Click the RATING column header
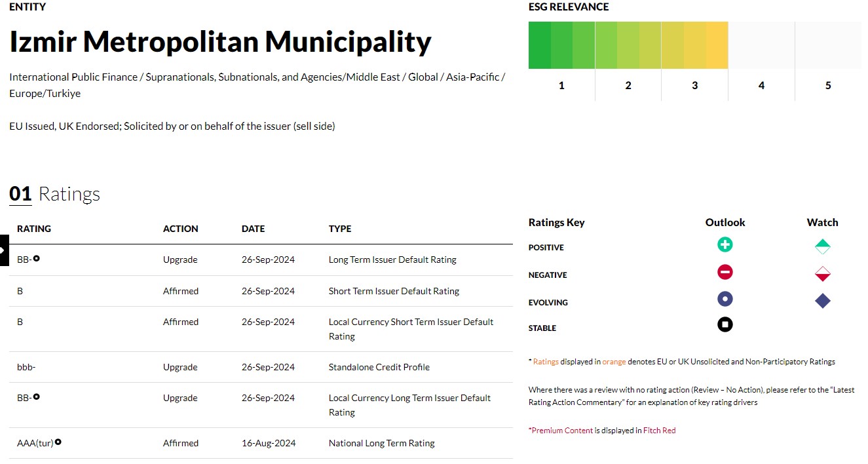The height and width of the screenshot is (464, 868). (x=34, y=229)
